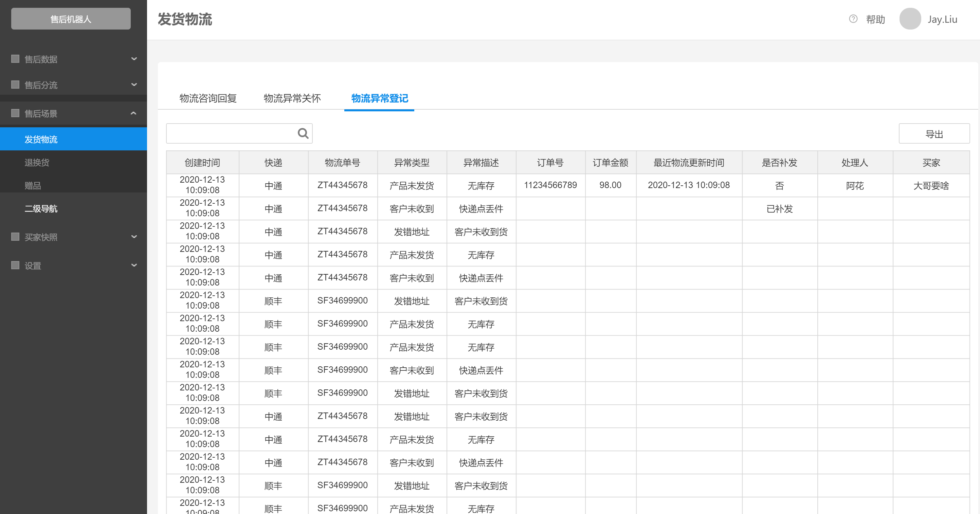Click the 快递 column header
This screenshot has height=514, width=980.
click(x=273, y=163)
